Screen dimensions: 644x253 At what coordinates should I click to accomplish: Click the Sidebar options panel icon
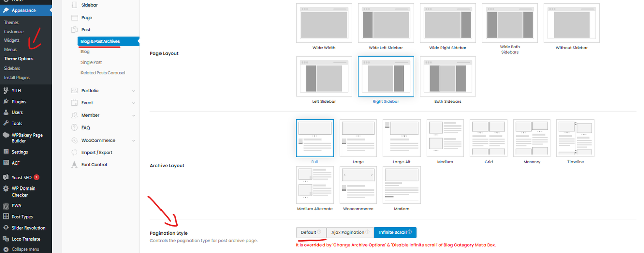[x=74, y=5]
